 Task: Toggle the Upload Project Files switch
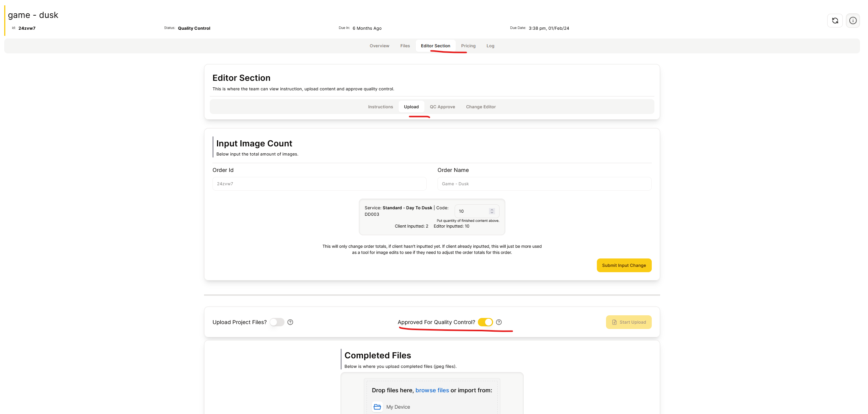[277, 322]
